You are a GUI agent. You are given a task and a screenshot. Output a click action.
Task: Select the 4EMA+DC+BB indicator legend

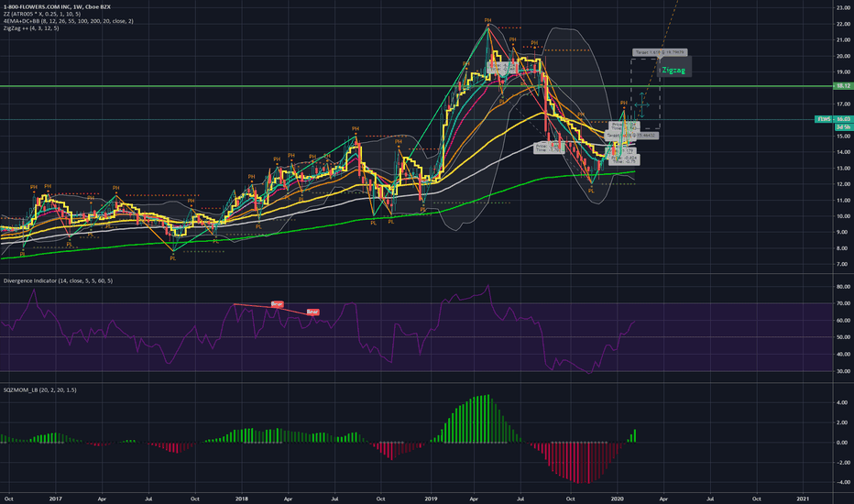click(x=68, y=21)
